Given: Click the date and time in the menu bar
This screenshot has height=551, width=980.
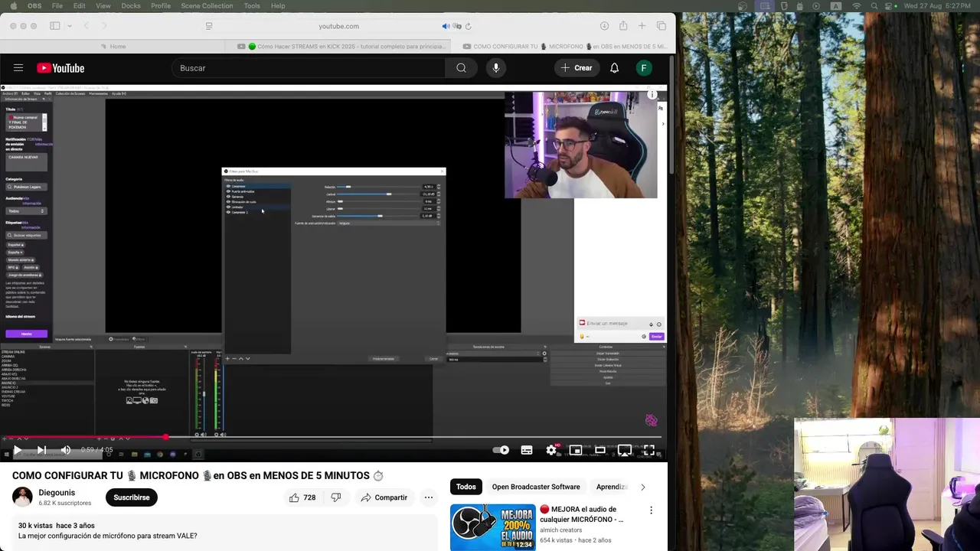Looking at the screenshot, I should tap(937, 5).
